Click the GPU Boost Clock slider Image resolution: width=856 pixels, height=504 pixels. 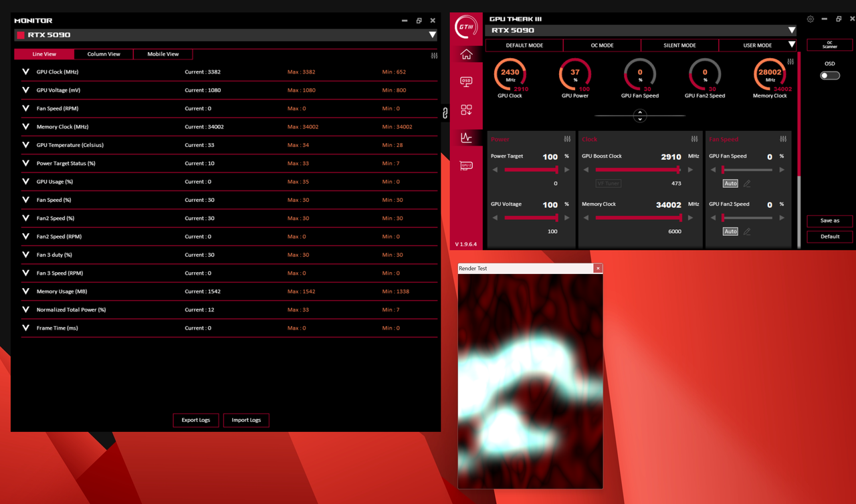click(638, 170)
